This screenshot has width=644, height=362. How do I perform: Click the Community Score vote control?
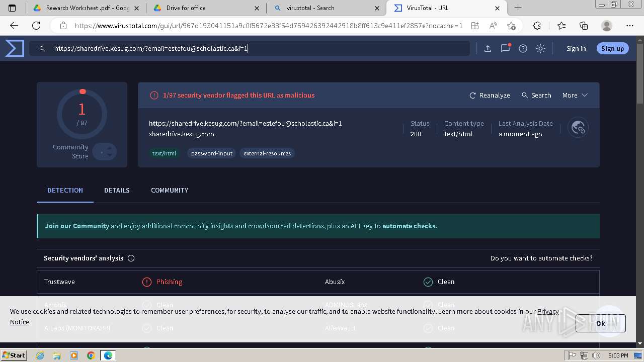click(x=105, y=151)
